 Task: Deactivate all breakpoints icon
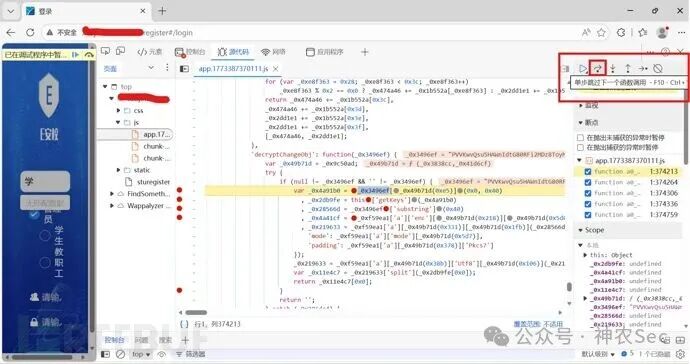(658, 68)
